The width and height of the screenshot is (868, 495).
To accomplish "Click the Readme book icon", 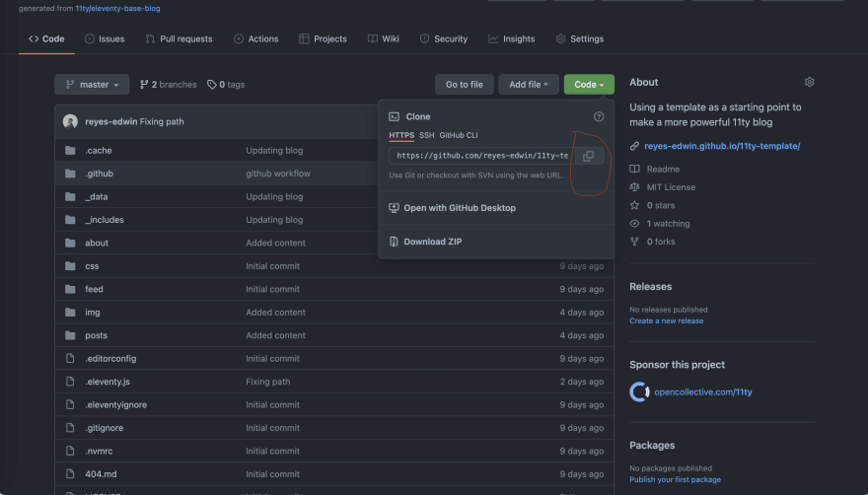I will 634,169.
